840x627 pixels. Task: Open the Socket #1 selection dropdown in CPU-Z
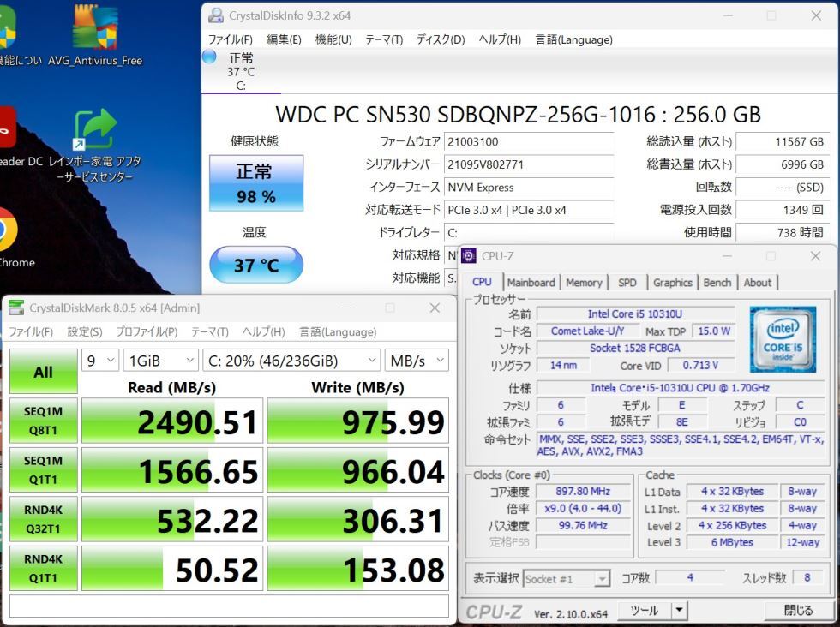(x=567, y=579)
